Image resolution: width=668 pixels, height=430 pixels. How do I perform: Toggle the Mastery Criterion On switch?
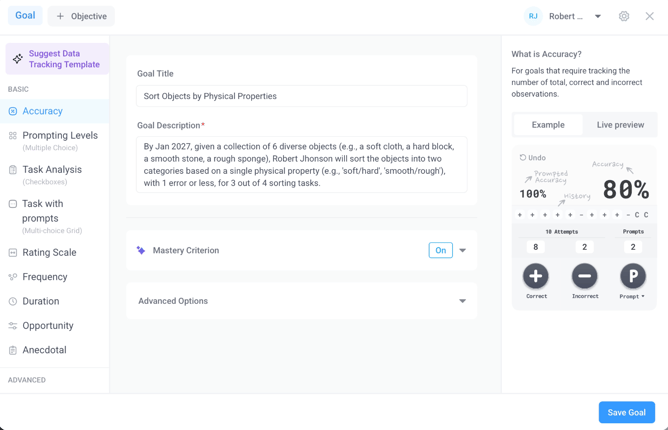coord(440,250)
